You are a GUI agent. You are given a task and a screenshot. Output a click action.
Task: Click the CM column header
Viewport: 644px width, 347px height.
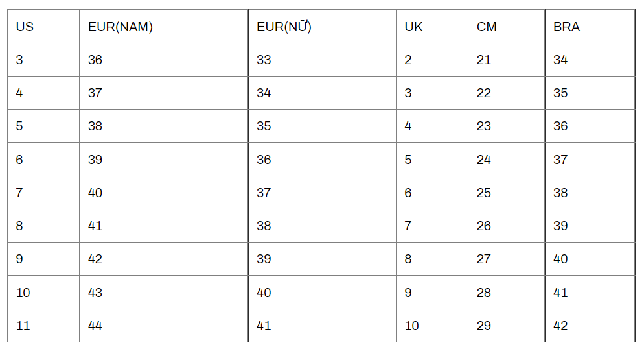point(487,27)
